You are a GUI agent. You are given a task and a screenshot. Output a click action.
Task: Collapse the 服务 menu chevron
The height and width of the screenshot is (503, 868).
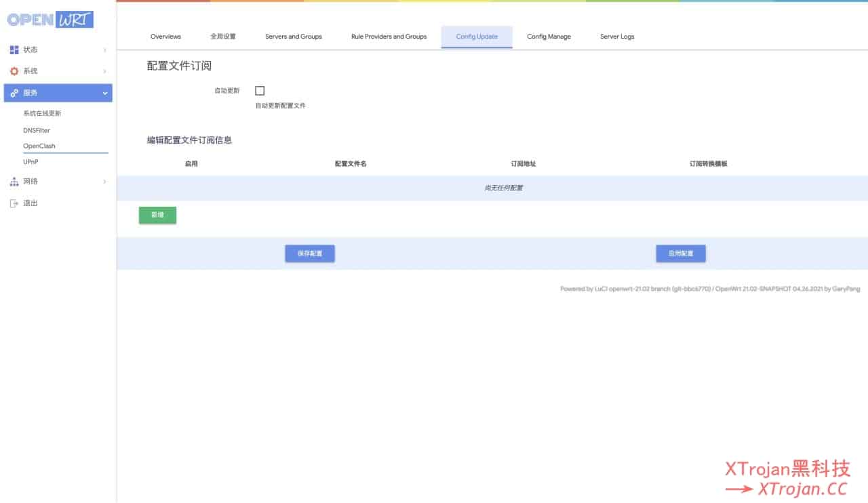click(104, 93)
